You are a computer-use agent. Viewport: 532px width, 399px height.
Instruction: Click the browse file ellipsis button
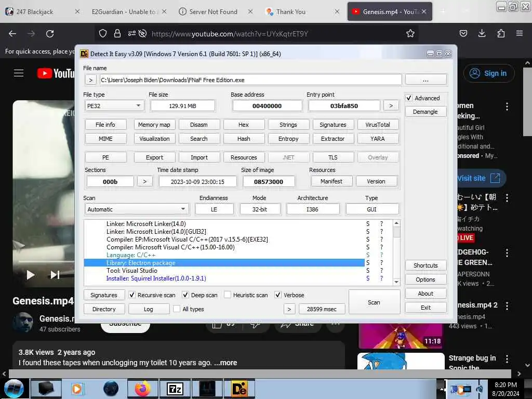[x=426, y=80]
